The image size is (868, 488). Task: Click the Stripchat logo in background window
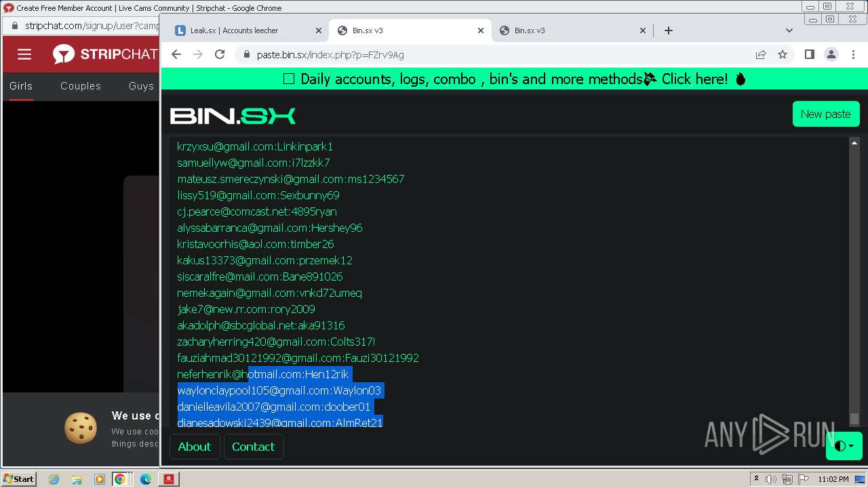click(105, 54)
